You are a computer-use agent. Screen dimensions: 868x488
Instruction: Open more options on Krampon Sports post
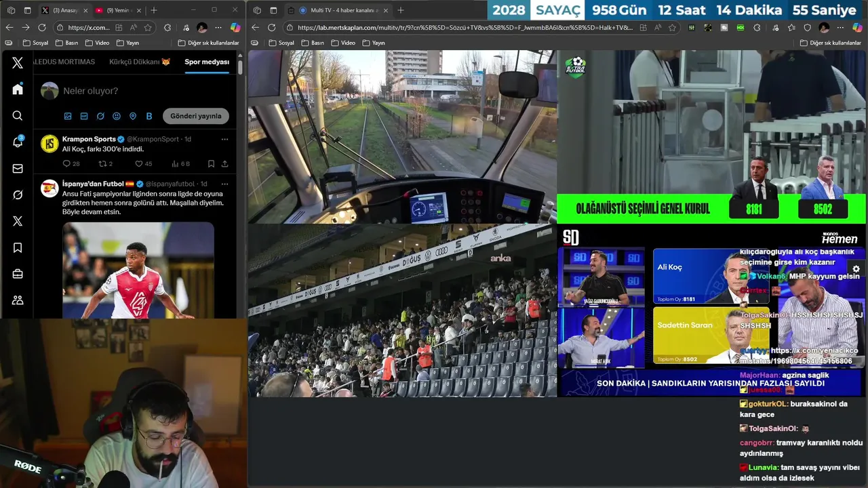tap(224, 139)
